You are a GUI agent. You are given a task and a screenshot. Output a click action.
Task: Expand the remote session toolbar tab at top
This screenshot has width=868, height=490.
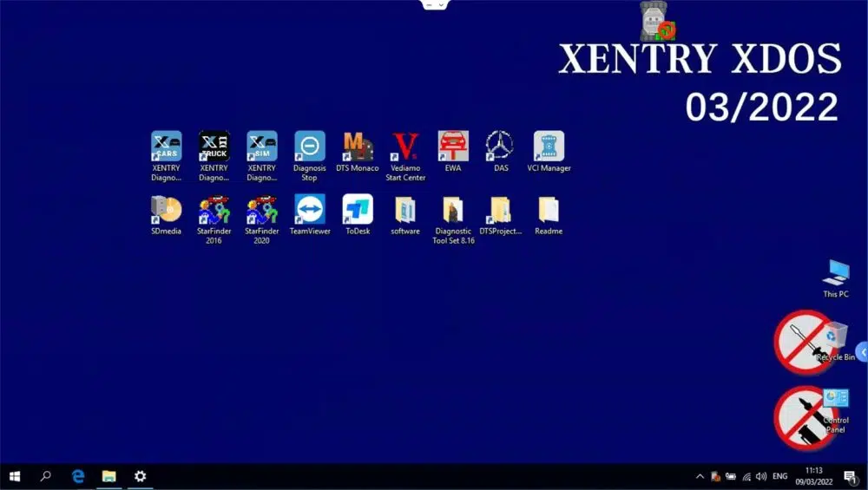[435, 4]
